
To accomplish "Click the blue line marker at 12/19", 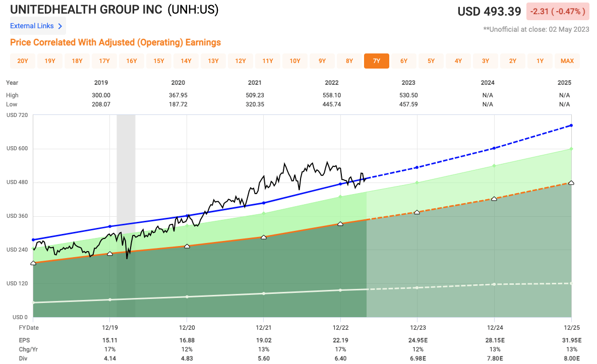I will [x=110, y=226].
